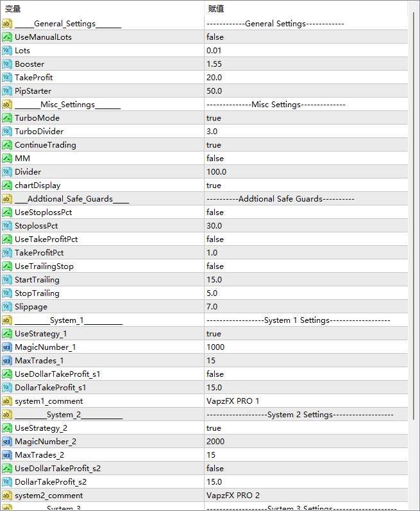The height and width of the screenshot is (511, 420).
Task: Edit the TakeProfit value 20.0
Action: pyautogui.click(x=214, y=78)
